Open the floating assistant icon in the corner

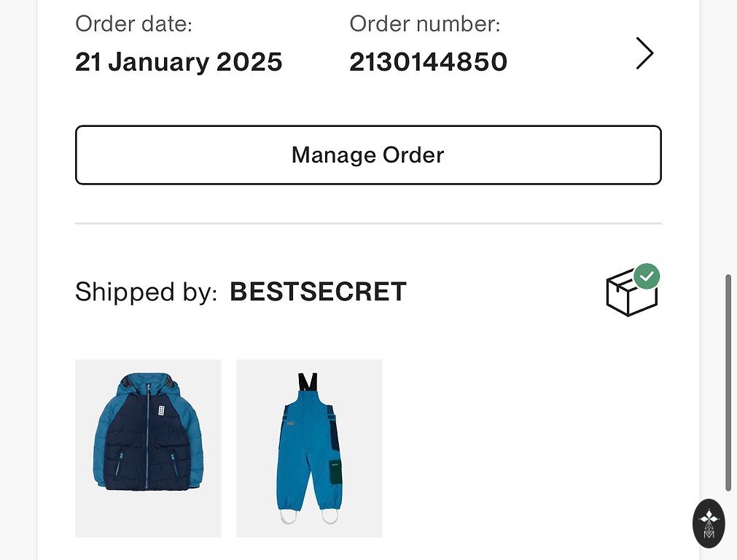[709, 523]
